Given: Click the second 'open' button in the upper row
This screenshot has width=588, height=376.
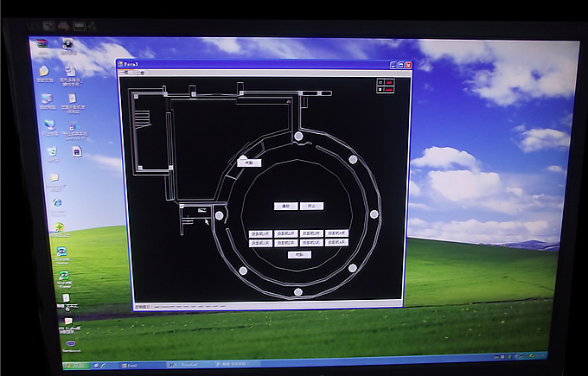Looking at the screenshot, I should 286,233.
